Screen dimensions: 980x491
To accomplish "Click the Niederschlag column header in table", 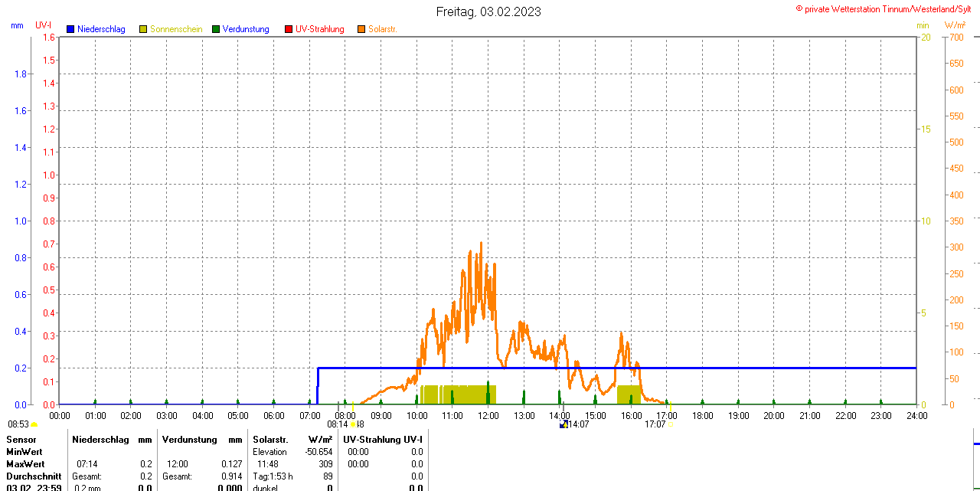I will click(100, 440).
